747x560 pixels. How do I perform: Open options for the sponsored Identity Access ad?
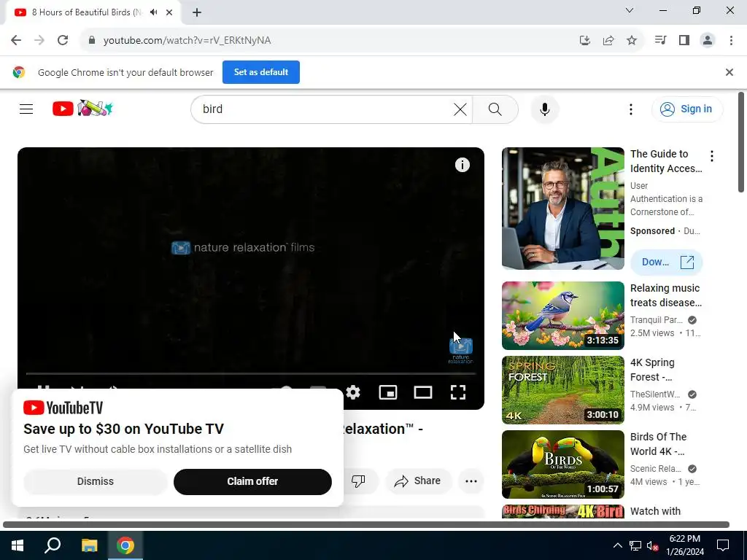click(x=712, y=156)
